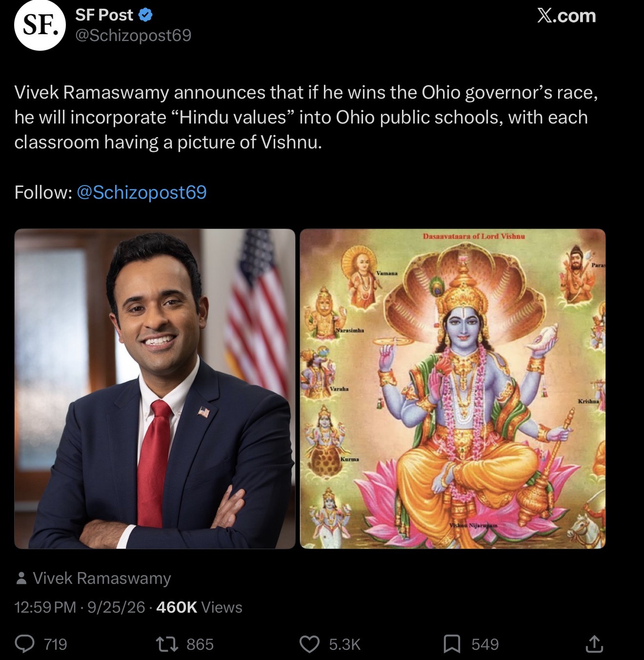Open the @Schizopost69 handle under the account name
The height and width of the screenshot is (660, 644).
(133, 35)
